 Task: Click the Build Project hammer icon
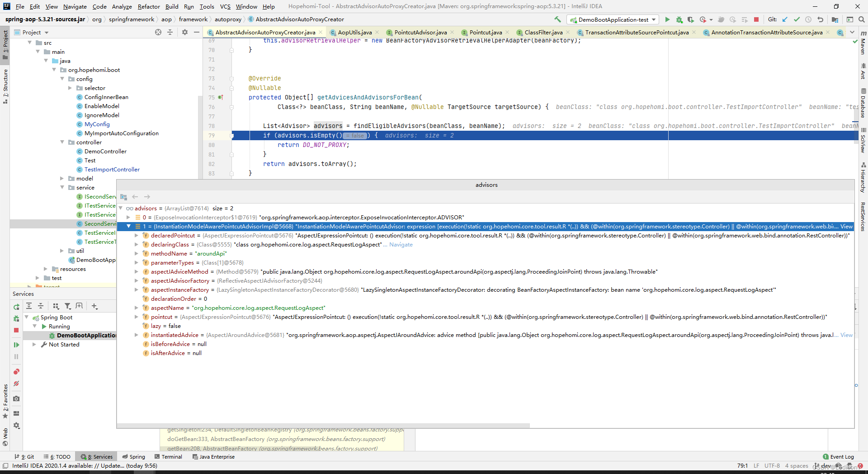(557, 19)
